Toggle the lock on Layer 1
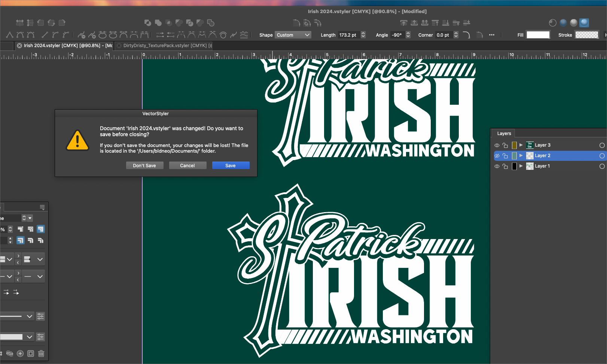607x364 pixels. click(505, 166)
